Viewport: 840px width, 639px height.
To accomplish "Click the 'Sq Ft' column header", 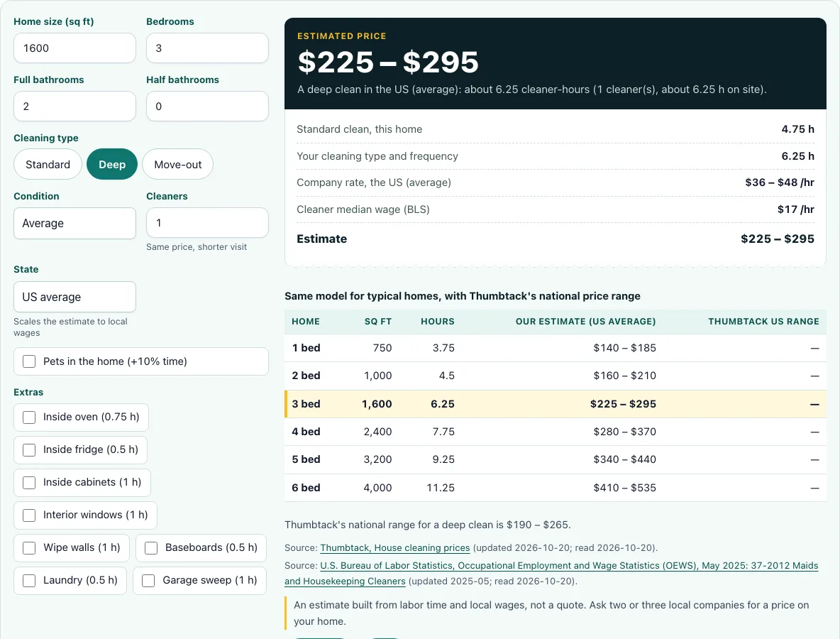I will click(378, 322).
